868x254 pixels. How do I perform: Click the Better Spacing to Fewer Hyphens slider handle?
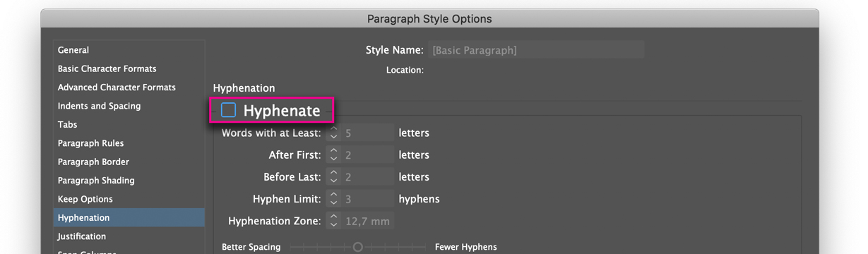tap(358, 247)
